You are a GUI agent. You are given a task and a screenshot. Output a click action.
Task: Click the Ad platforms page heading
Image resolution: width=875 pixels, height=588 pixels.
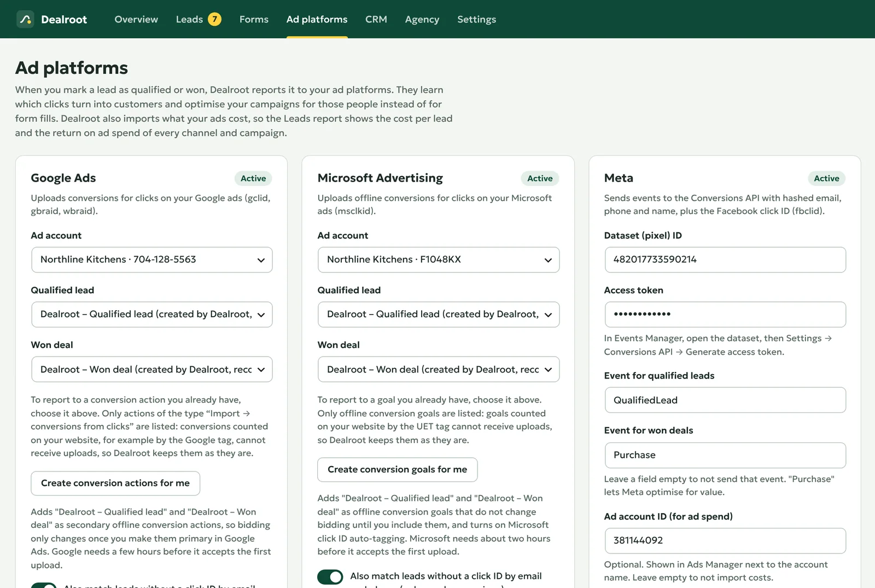click(72, 68)
